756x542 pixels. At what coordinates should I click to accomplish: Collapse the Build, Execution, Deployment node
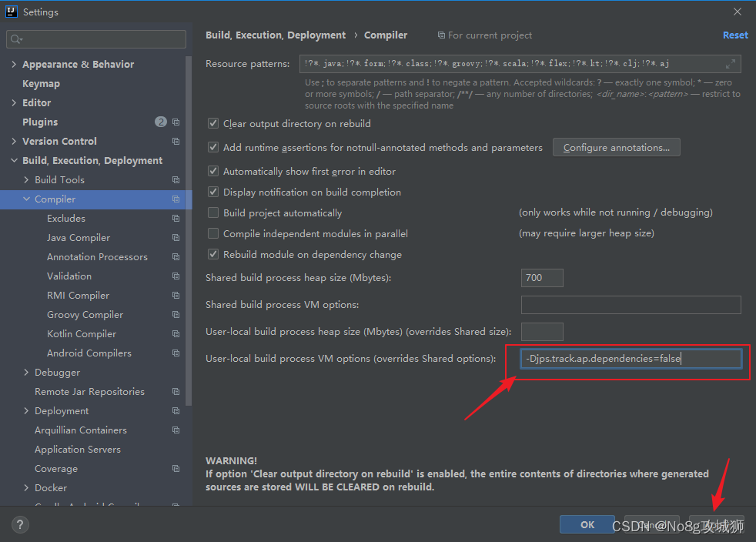coord(14,160)
